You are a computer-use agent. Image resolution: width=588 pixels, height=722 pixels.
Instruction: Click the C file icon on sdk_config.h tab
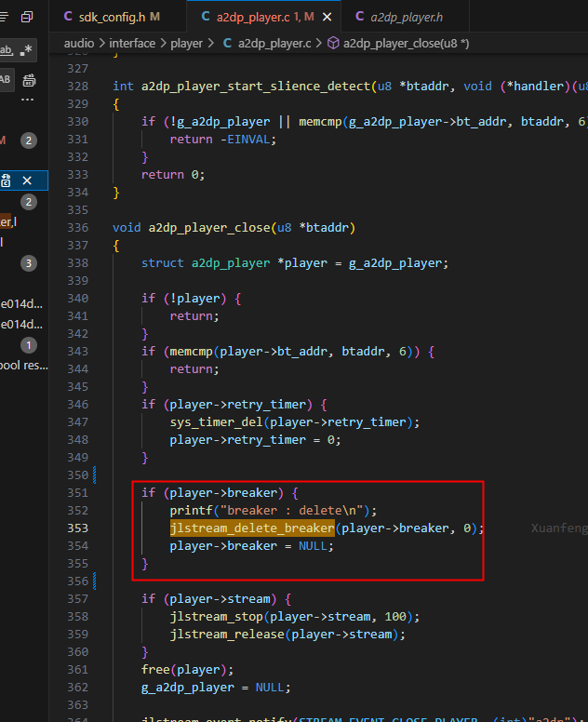click(68, 17)
